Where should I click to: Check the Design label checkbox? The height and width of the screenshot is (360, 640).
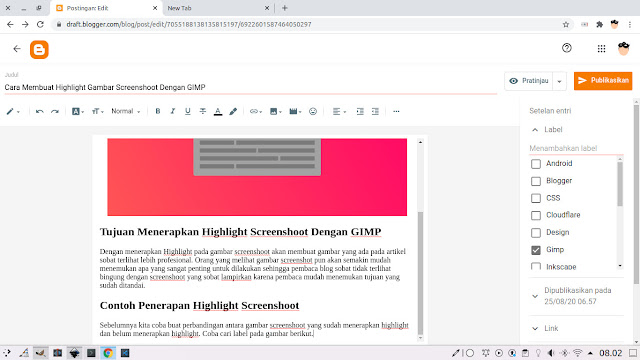[536, 233]
